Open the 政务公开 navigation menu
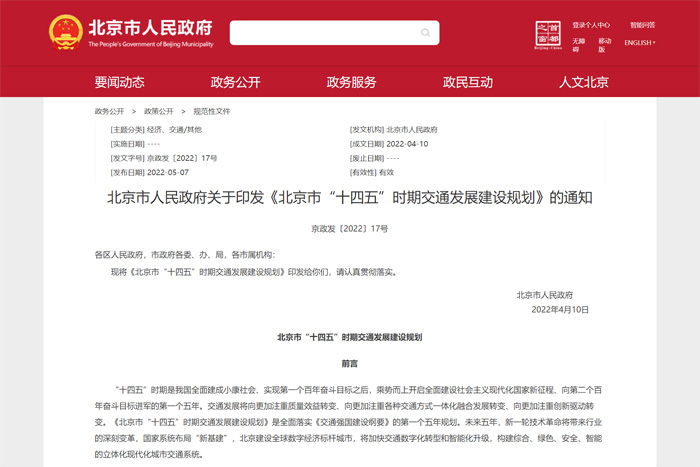Image resolution: width=700 pixels, height=467 pixels. pyautogui.click(x=235, y=82)
